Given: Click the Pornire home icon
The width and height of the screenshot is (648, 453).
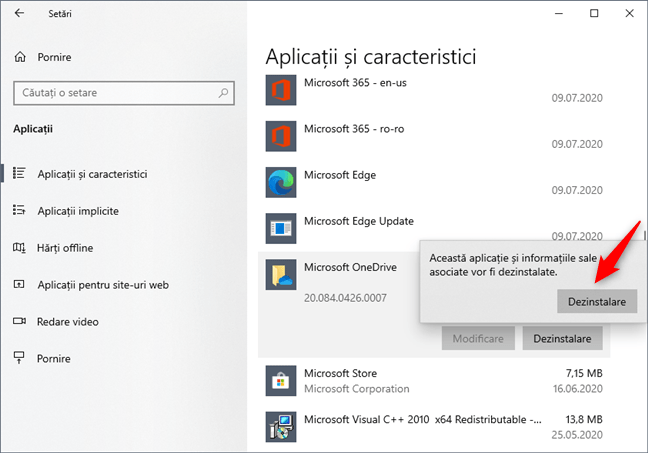Looking at the screenshot, I should tap(20, 57).
